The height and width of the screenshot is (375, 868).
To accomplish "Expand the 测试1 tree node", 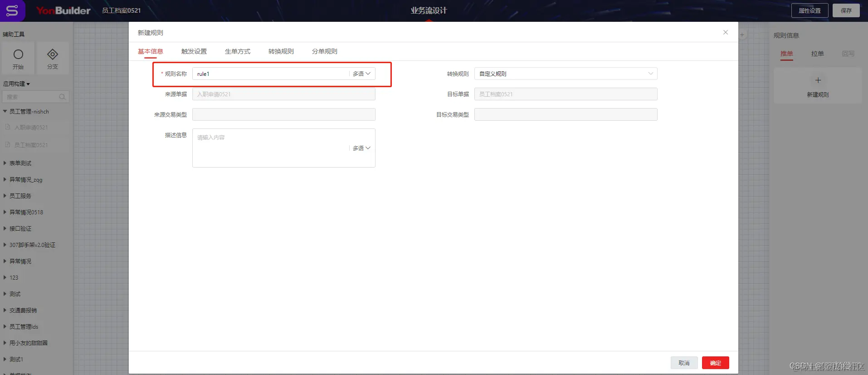I will (x=5, y=359).
